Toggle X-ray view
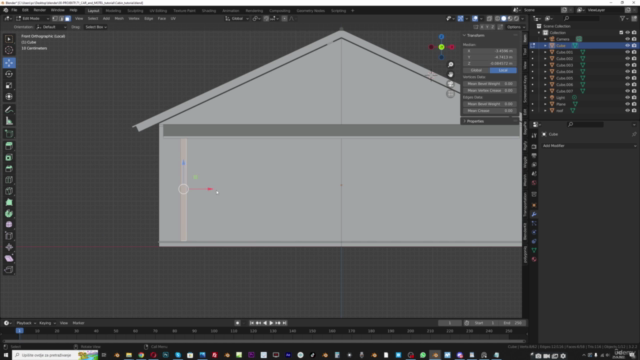The width and height of the screenshot is (640, 360). coord(489,18)
